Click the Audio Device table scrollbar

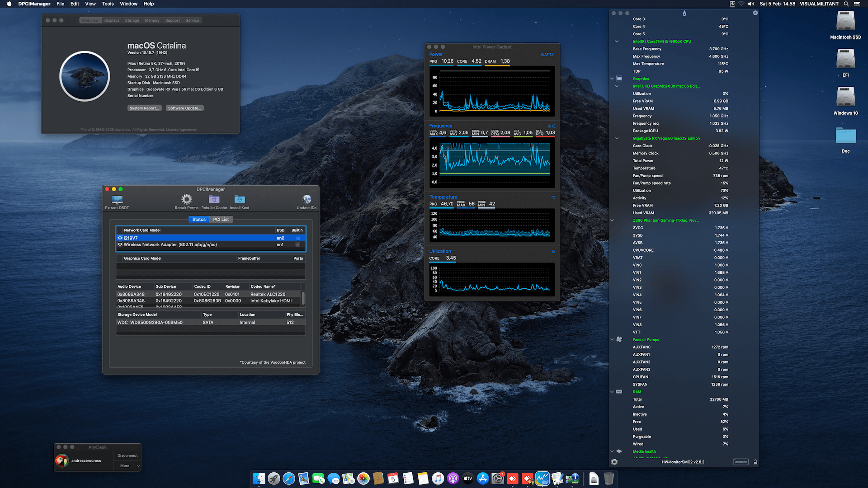(x=303, y=298)
